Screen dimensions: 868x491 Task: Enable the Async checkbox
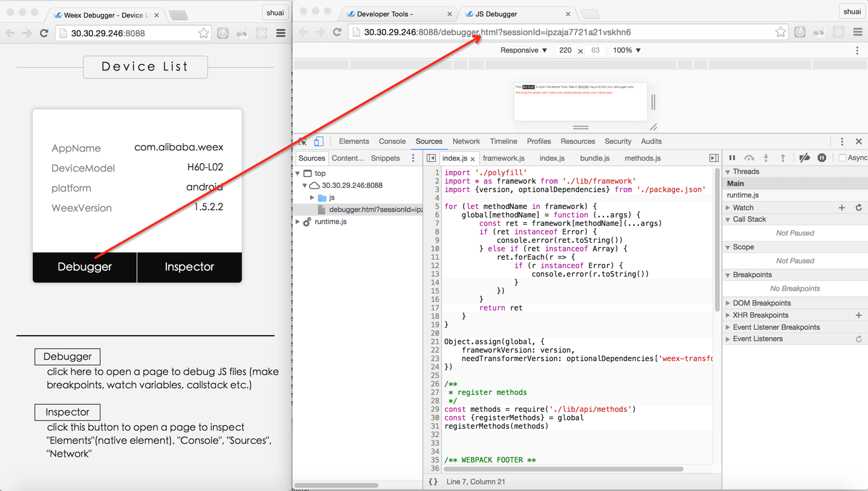(x=842, y=158)
